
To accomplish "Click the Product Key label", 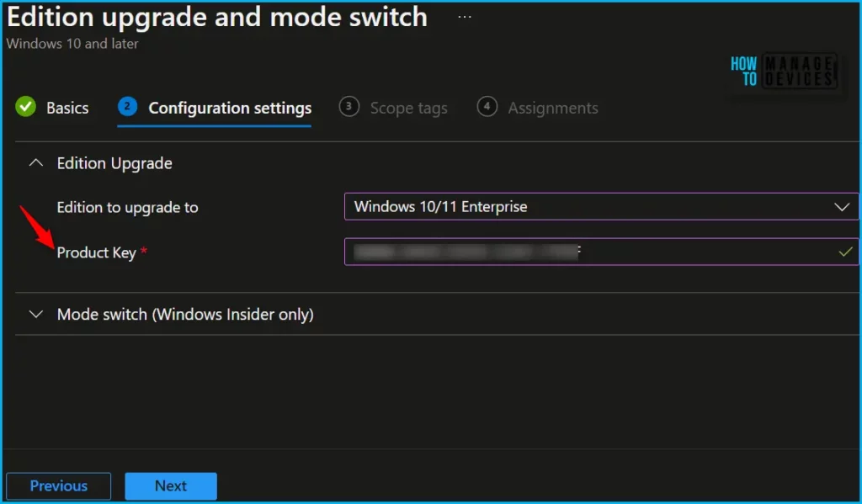I will (96, 252).
